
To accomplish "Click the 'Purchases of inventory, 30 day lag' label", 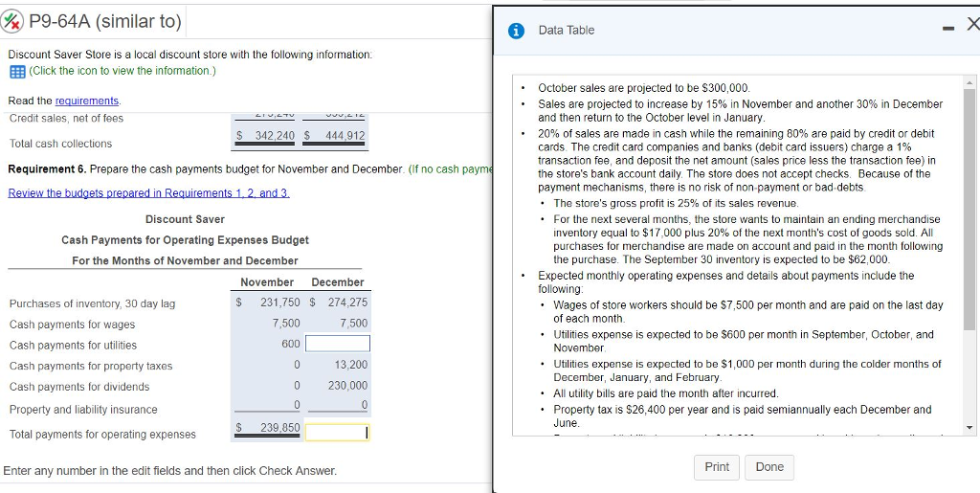I will coord(93,303).
